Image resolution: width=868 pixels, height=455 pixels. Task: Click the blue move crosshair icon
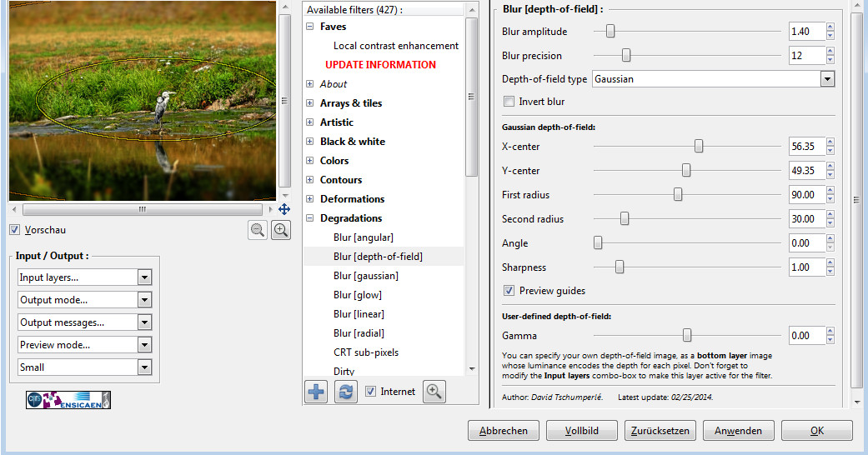(x=283, y=209)
